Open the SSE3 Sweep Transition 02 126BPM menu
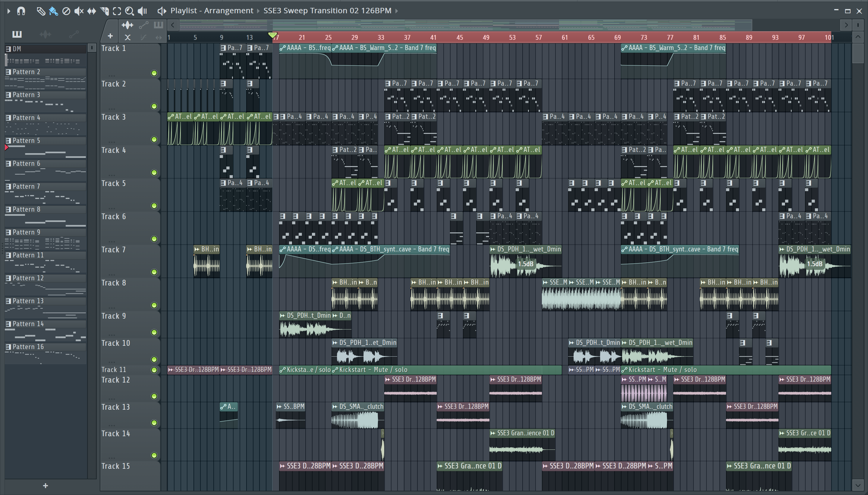This screenshot has width=868, height=495. tap(327, 11)
